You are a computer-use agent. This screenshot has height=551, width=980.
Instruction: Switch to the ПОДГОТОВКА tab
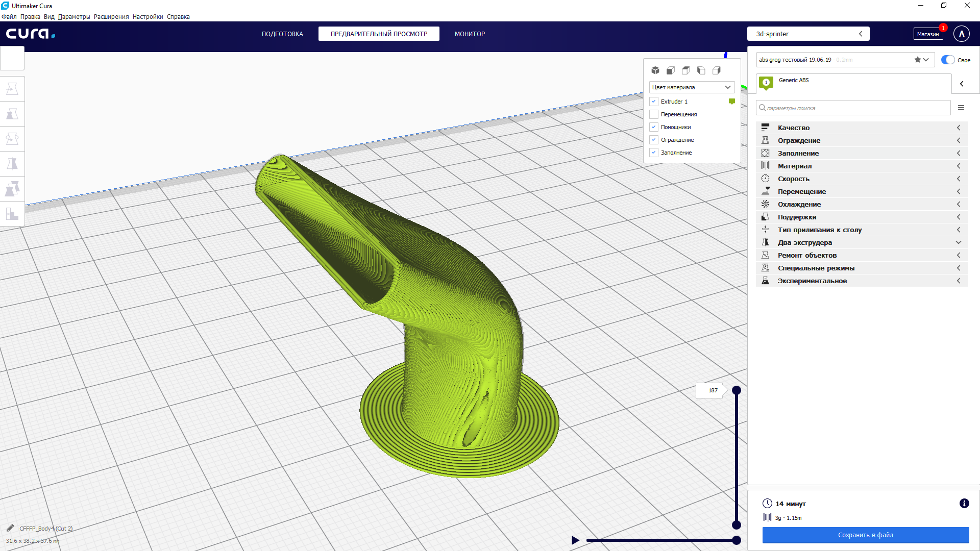pos(282,34)
